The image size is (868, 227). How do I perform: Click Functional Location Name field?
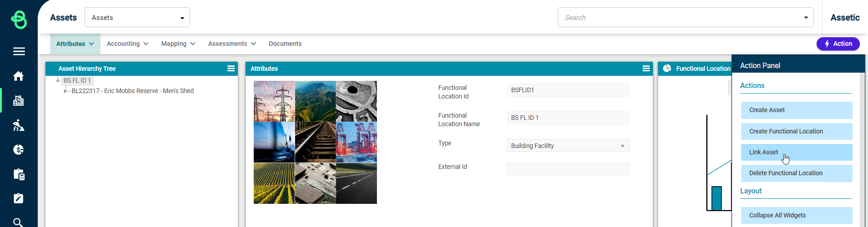click(x=568, y=118)
